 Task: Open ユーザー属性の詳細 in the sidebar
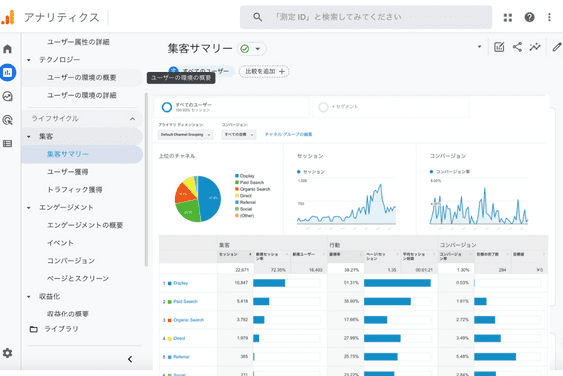78,42
